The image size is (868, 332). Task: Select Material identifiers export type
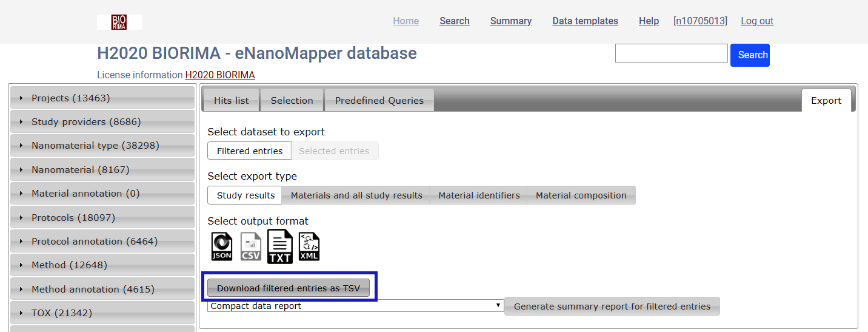click(479, 195)
